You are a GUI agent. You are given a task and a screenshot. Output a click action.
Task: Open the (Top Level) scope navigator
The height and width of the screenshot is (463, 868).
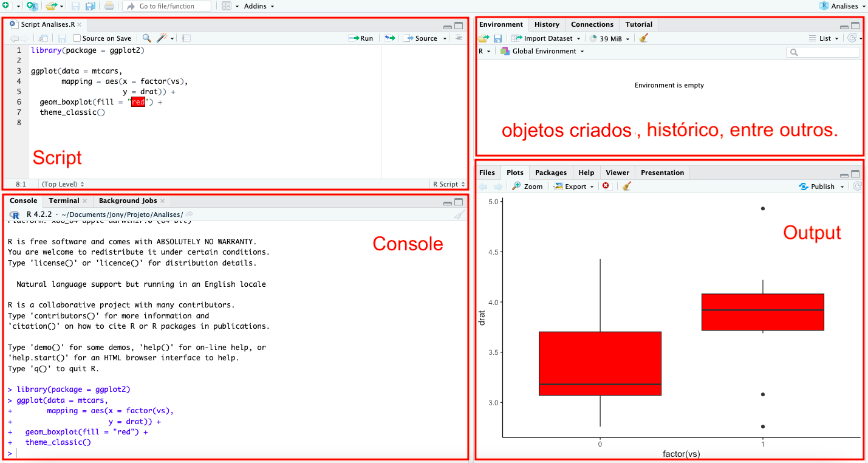[63, 184]
